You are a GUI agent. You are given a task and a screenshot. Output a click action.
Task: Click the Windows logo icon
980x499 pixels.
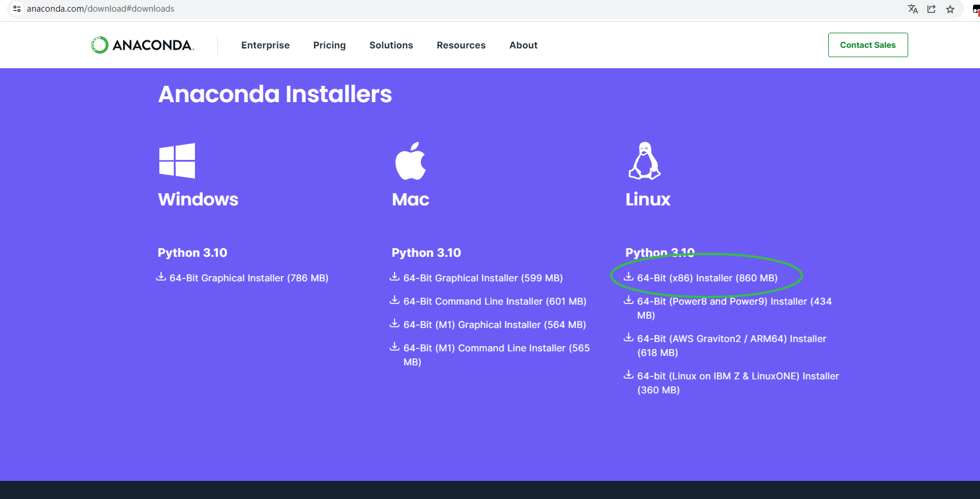tap(177, 160)
